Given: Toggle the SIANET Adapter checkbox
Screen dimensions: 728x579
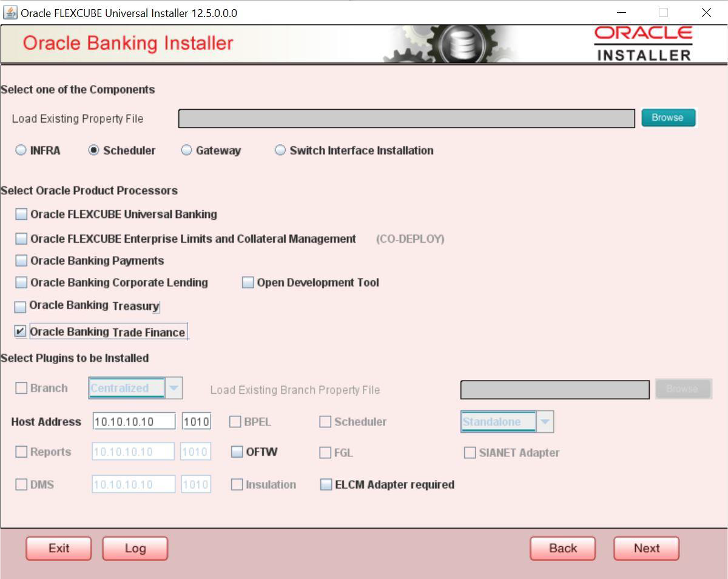Looking at the screenshot, I should tap(470, 453).
